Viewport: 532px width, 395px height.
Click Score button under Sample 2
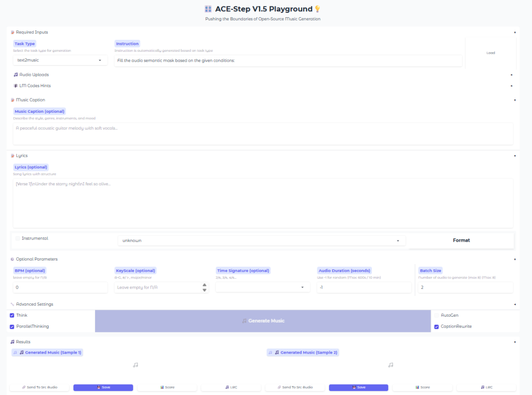coord(422,387)
